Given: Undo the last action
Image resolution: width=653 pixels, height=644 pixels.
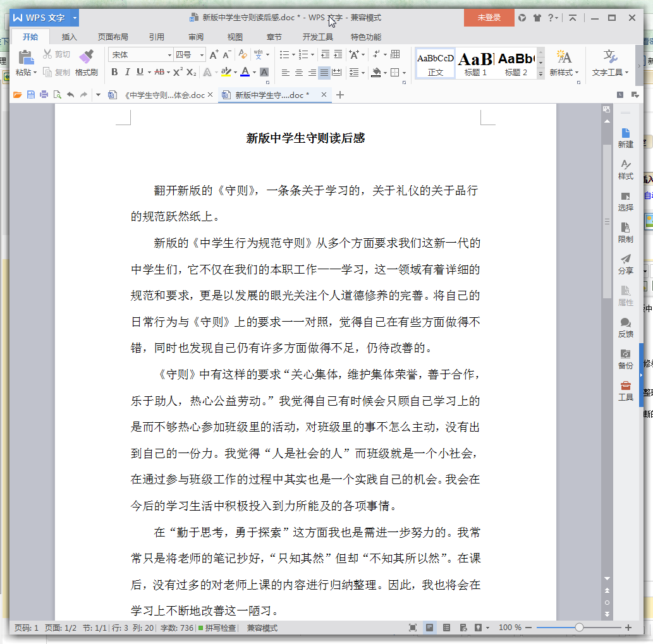Looking at the screenshot, I should [x=70, y=95].
